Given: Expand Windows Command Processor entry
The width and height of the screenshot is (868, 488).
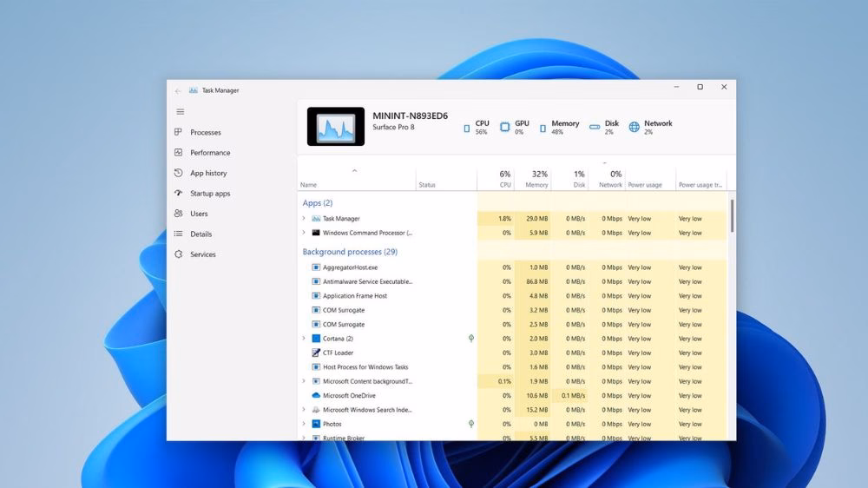Looking at the screenshot, I should pos(304,233).
